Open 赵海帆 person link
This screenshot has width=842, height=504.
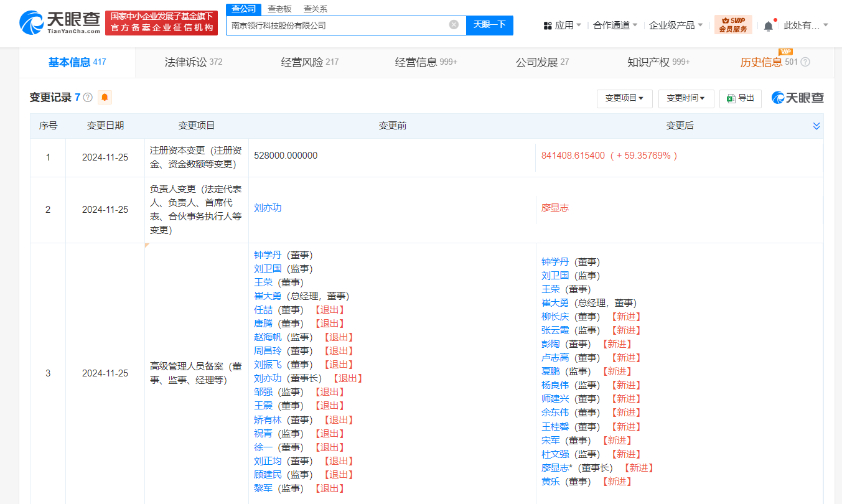[x=268, y=337]
